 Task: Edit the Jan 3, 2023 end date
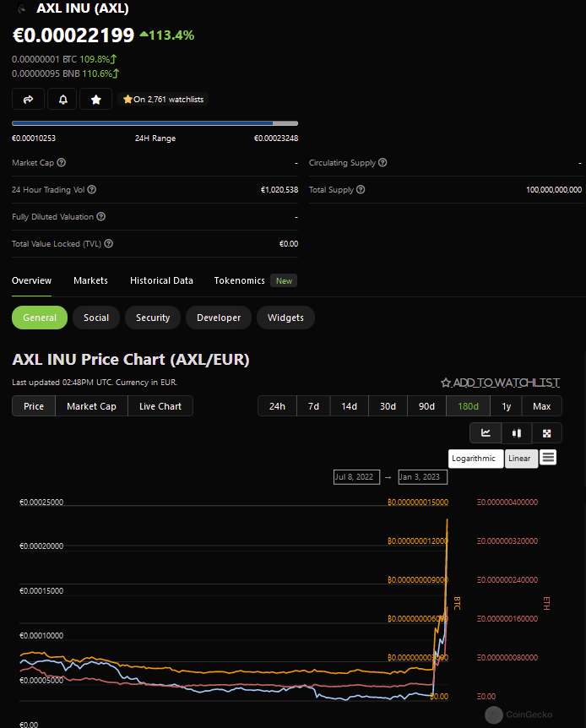pyautogui.click(x=422, y=477)
